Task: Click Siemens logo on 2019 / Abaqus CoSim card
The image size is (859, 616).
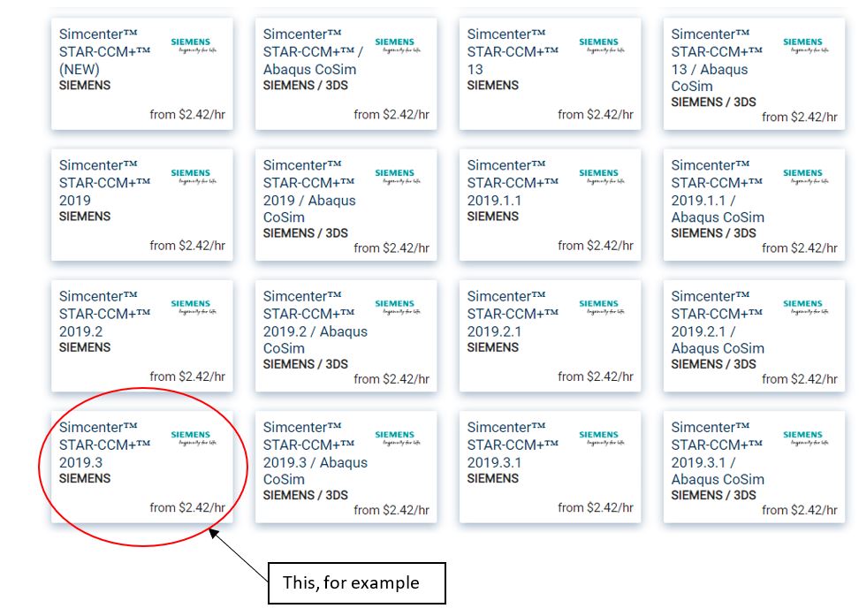Action: [x=398, y=177]
